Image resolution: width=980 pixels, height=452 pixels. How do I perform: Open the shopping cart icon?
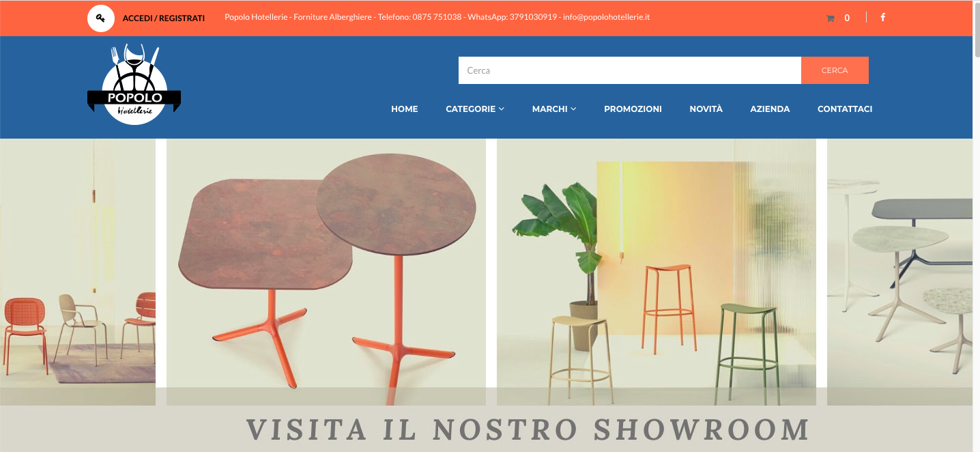click(x=830, y=18)
